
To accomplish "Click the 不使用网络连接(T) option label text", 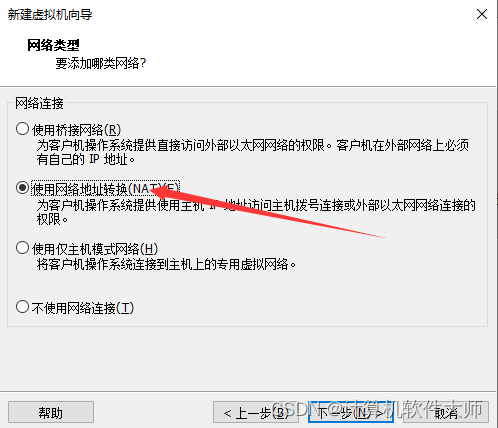I will pos(83,308).
